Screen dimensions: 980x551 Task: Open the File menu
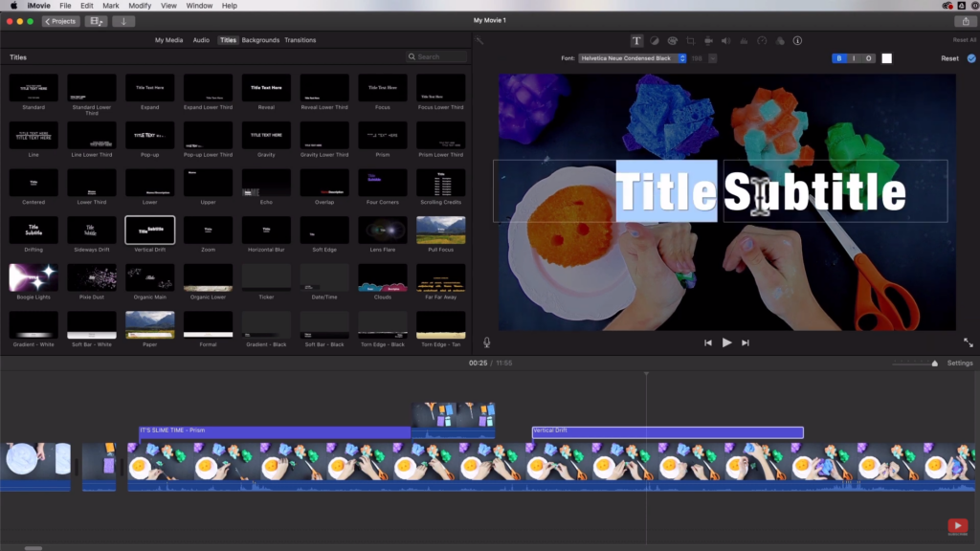click(65, 6)
